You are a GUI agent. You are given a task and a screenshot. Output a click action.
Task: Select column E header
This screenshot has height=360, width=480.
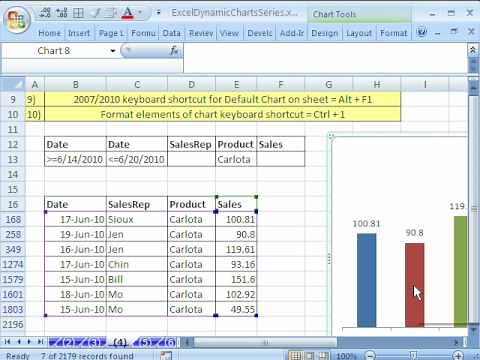(x=236, y=85)
